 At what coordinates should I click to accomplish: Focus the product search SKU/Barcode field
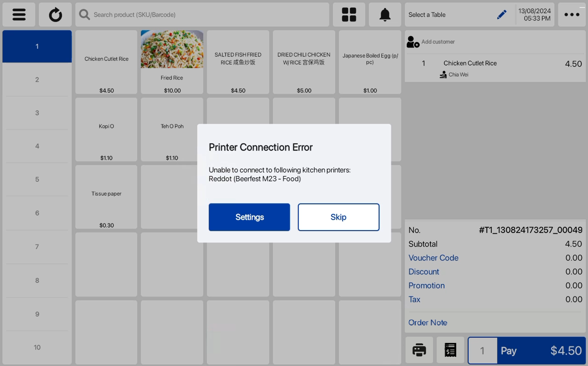coord(202,15)
